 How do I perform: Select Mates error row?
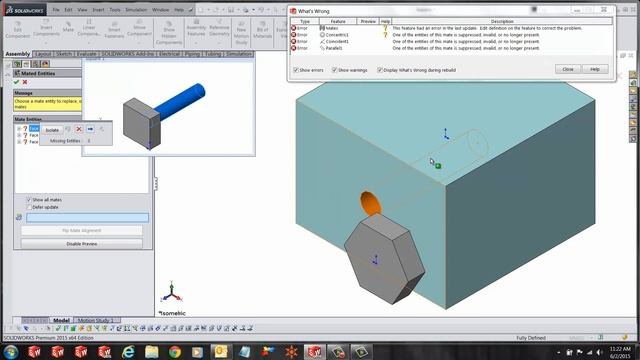pyautogui.click(x=451, y=28)
